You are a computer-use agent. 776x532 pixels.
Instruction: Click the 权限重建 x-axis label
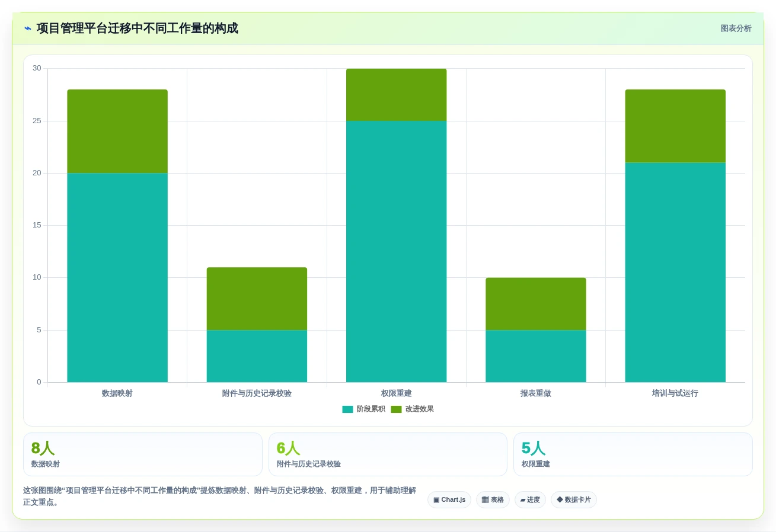[397, 393]
